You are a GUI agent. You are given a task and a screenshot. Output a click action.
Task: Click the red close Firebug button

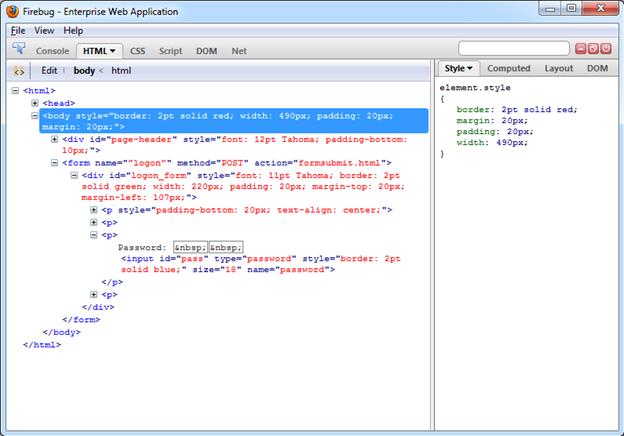pos(606,49)
